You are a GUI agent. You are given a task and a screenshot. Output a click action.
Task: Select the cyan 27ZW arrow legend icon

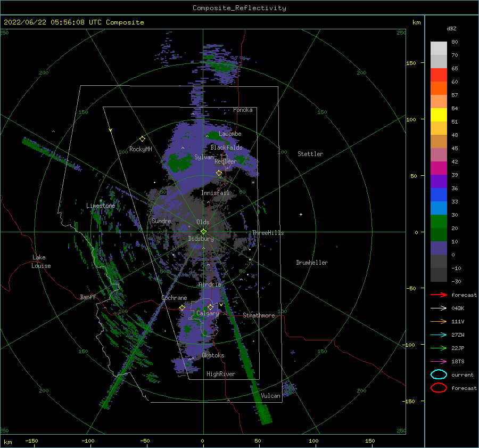(439, 335)
